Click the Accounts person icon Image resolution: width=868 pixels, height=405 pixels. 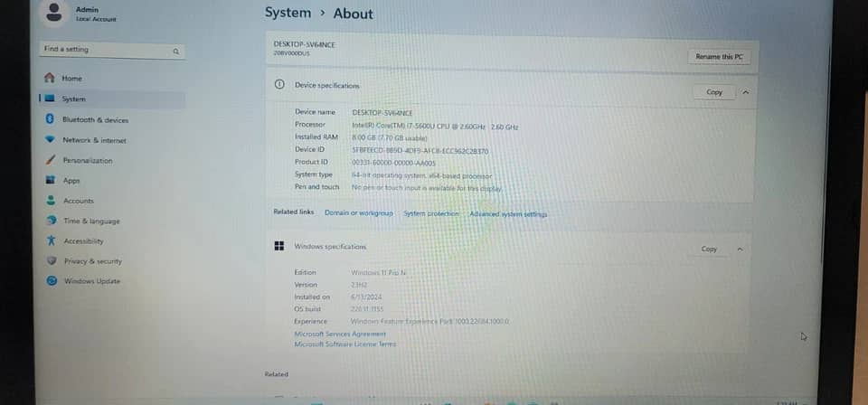click(x=52, y=201)
